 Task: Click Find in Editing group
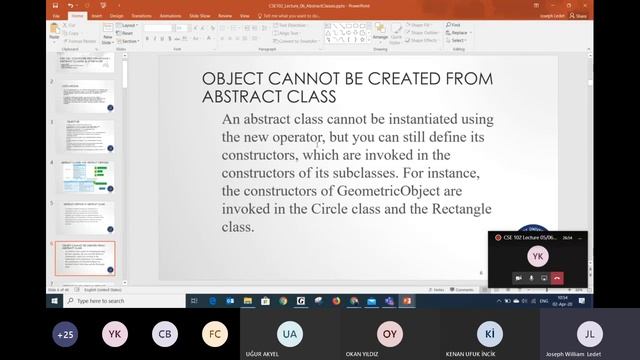point(453,25)
